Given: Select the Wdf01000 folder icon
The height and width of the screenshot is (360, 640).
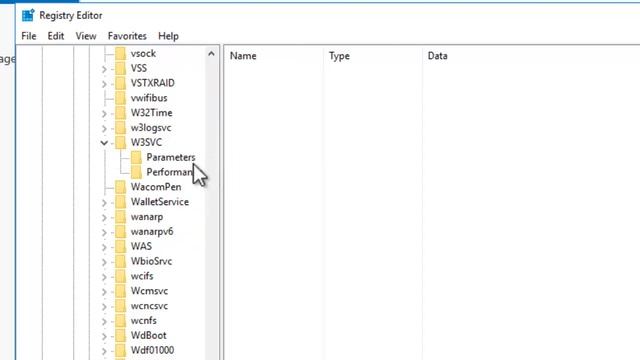Looking at the screenshot, I should click(120, 350).
